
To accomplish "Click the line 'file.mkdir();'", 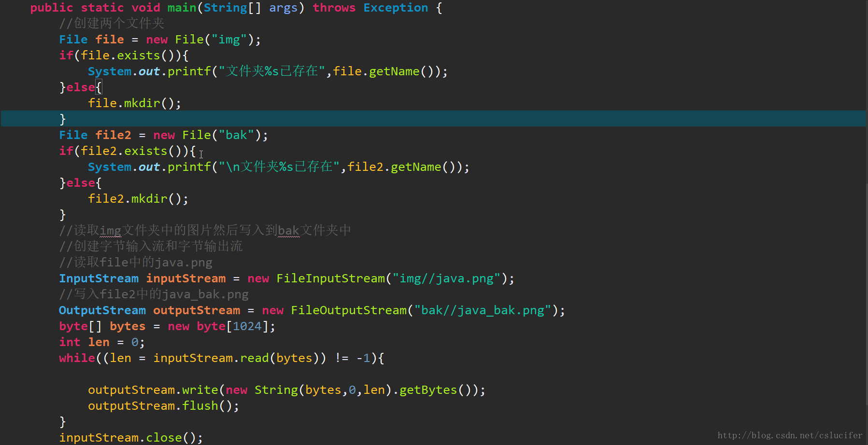I will tap(135, 103).
